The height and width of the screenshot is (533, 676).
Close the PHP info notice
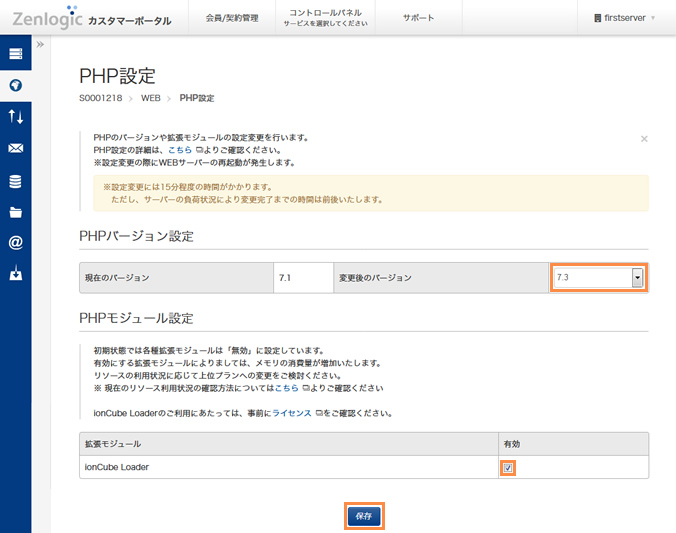[x=644, y=139]
